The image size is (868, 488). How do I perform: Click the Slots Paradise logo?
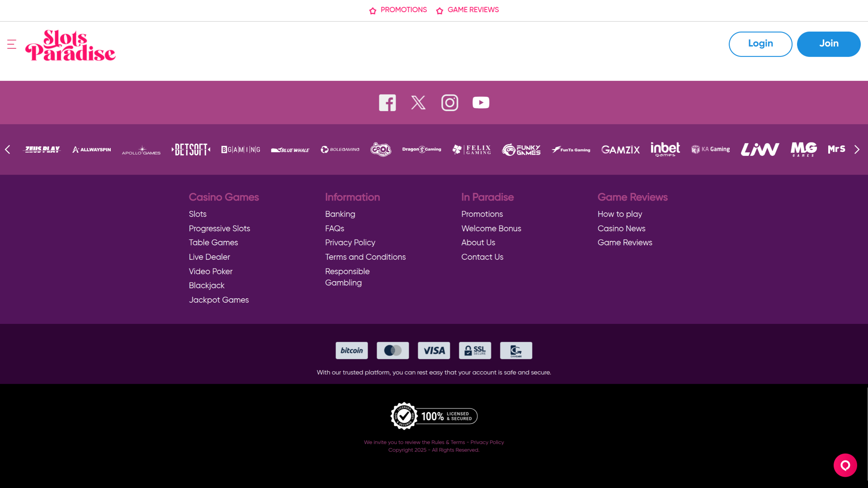pos(71,45)
